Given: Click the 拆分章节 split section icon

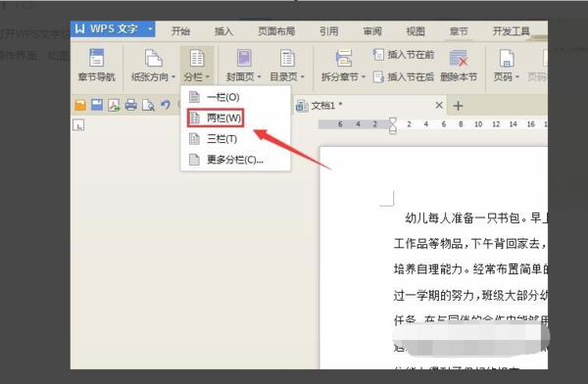Looking at the screenshot, I should 344,58.
